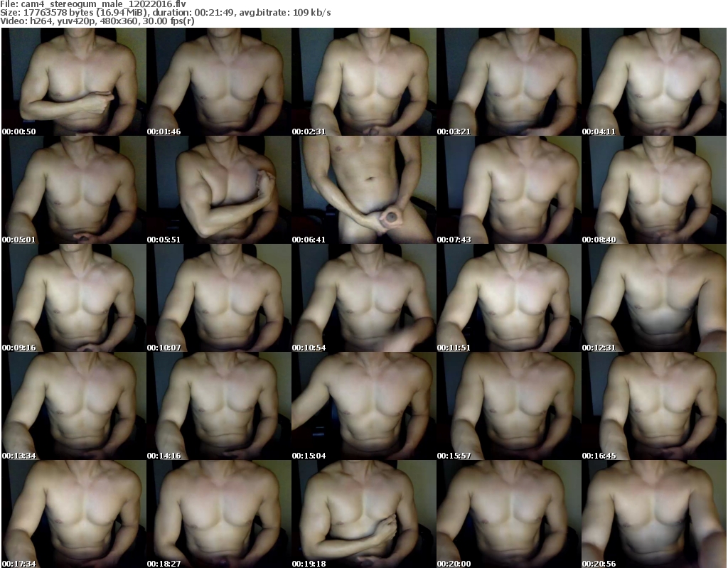728x568 pixels.
Task: Click the 'Size: 17763578 bytes (16.94 MiB)' text
Action: click(x=74, y=13)
